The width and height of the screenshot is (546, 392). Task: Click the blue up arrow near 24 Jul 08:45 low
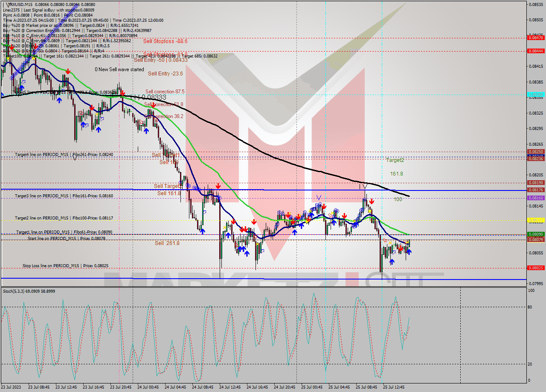click(203, 231)
